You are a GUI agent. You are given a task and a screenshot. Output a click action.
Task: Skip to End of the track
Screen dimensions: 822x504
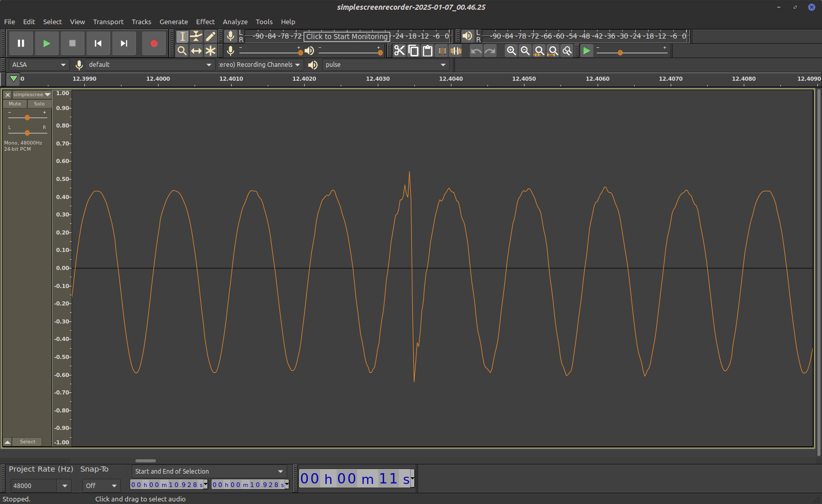[124, 43]
